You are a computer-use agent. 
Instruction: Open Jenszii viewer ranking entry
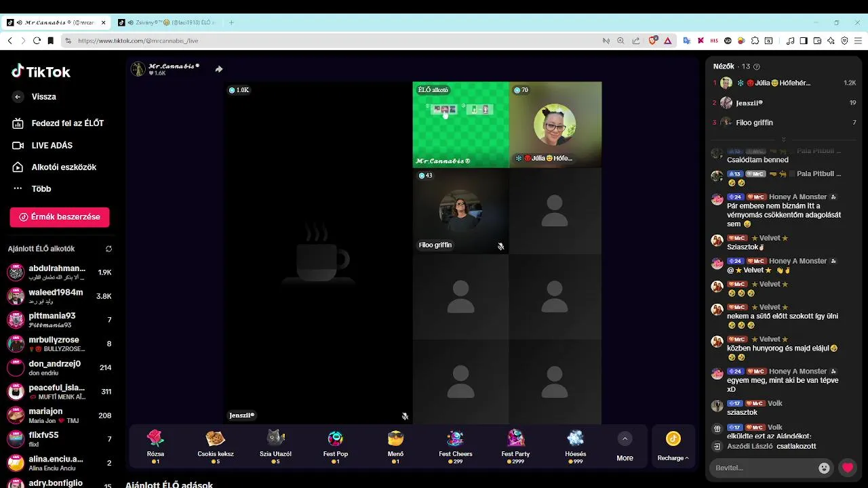[x=784, y=103]
